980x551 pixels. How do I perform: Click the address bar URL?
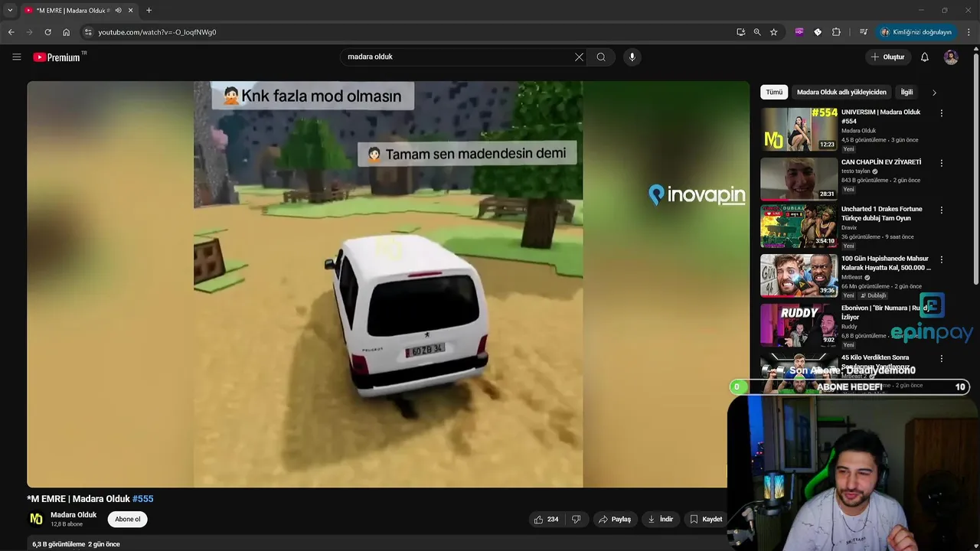pos(157,32)
